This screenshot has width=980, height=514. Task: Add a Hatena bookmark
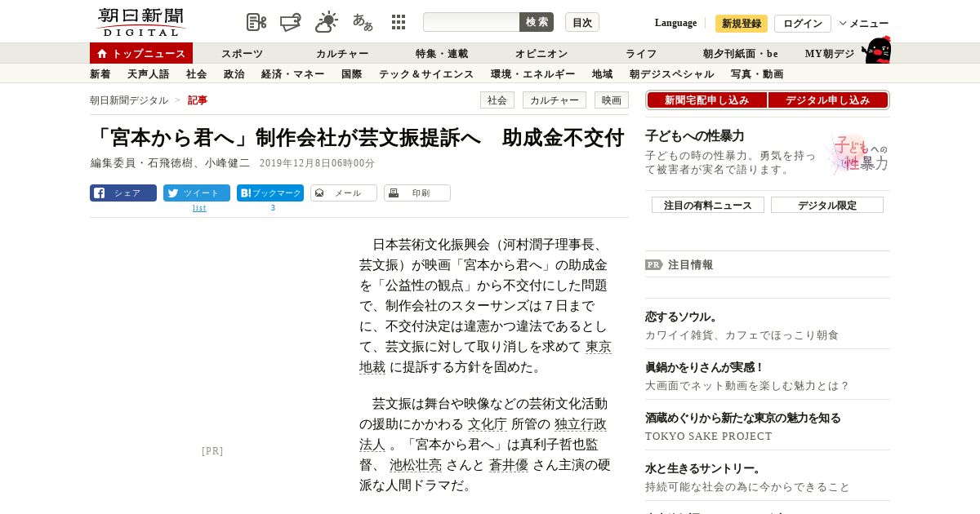tap(270, 193)
